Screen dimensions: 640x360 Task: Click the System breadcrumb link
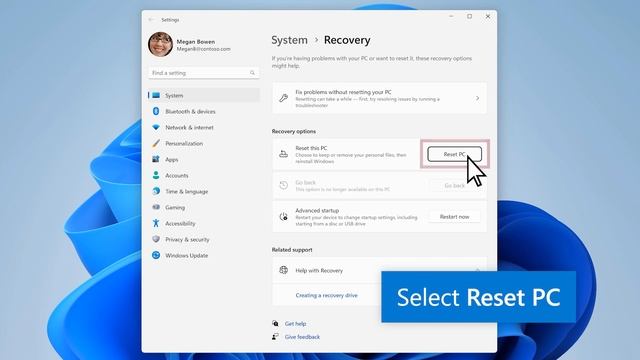[x=289, y=40]
